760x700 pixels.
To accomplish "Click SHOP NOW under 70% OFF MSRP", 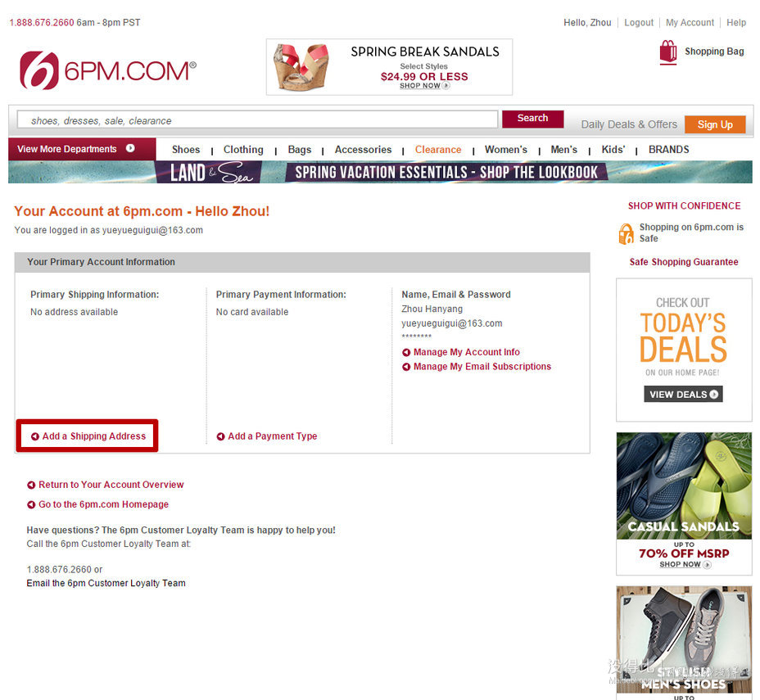I will [x=684, y=564].
